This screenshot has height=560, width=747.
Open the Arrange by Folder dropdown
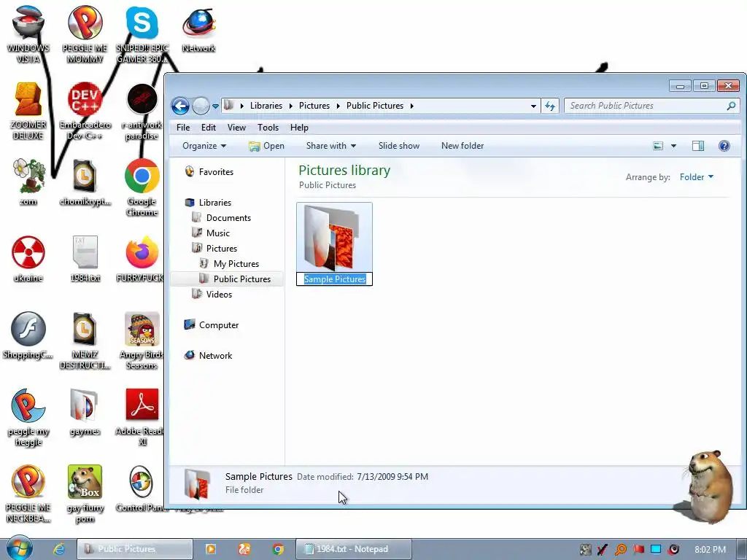pos(697,177)
